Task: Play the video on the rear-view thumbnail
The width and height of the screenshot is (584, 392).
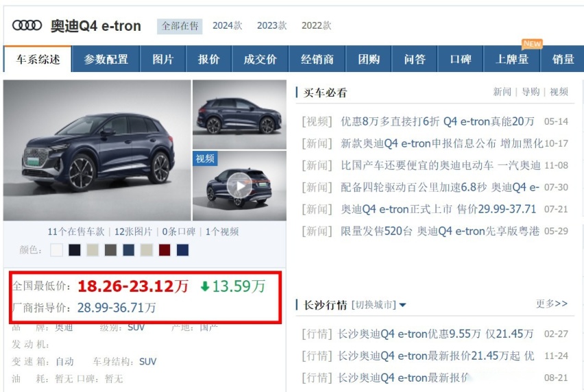Action: [x=239, y=186]
